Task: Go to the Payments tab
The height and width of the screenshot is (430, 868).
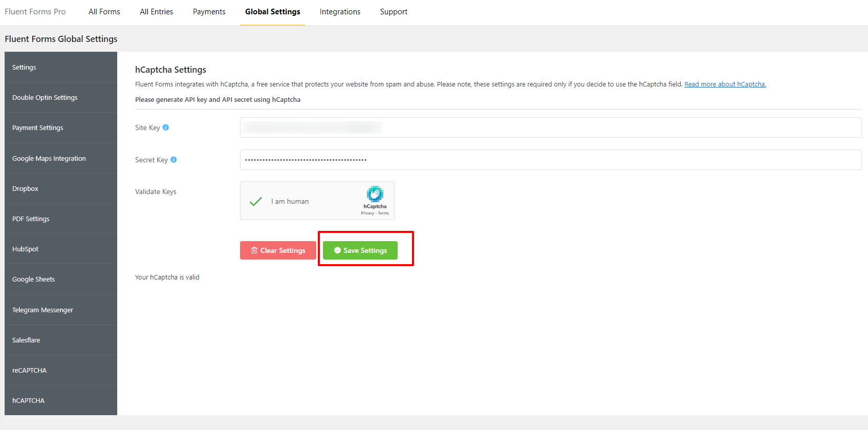Action: (209, 12)
